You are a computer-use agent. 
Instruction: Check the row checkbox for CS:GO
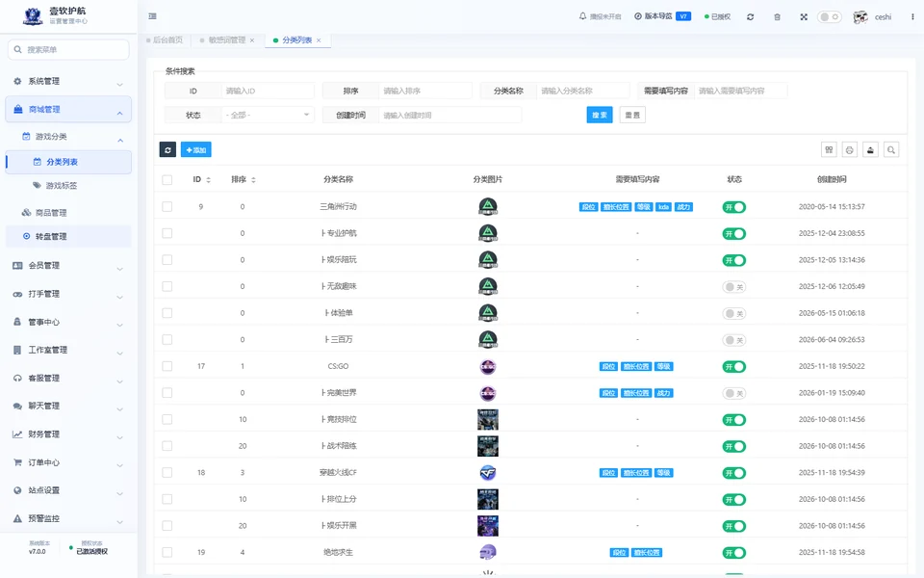point(167,366)
